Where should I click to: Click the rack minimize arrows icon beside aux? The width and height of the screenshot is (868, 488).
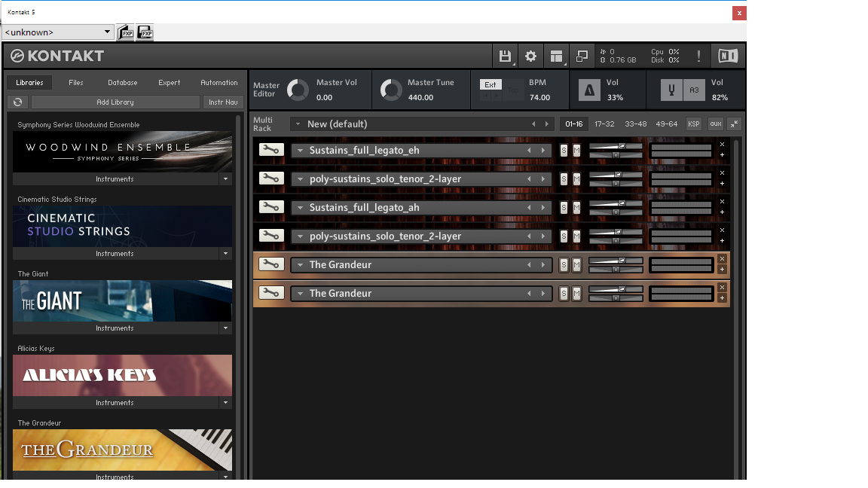(x=734, y=124)
